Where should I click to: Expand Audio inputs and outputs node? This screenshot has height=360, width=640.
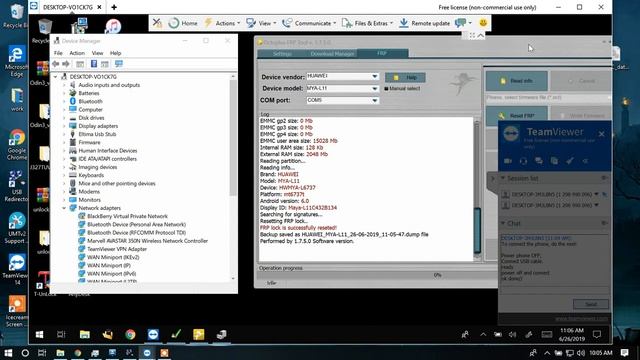64,85
